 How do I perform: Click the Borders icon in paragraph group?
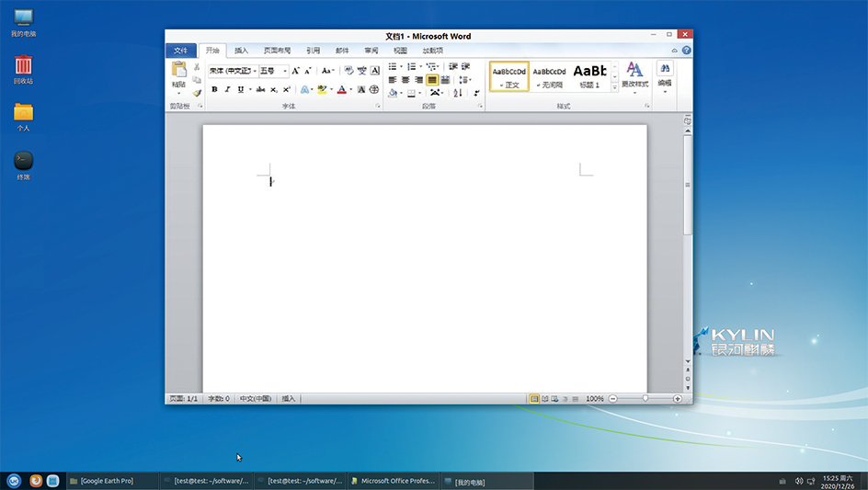(411, 93)
